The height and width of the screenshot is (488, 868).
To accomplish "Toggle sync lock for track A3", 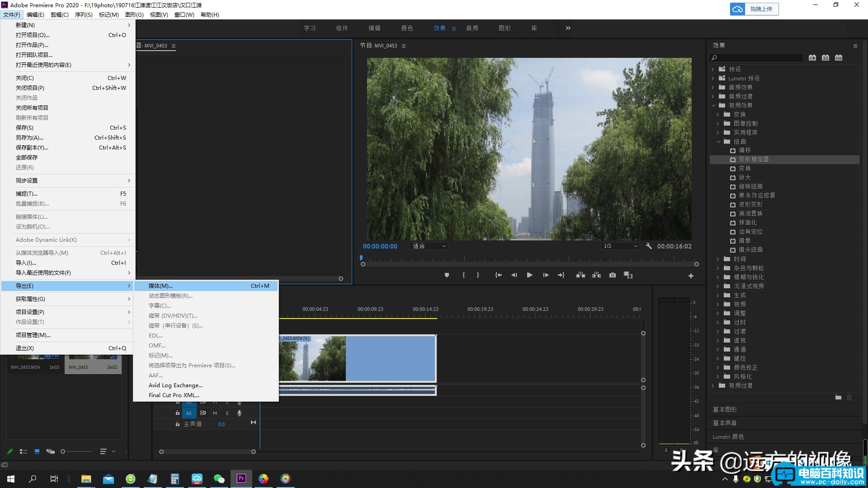I will 203,413.
